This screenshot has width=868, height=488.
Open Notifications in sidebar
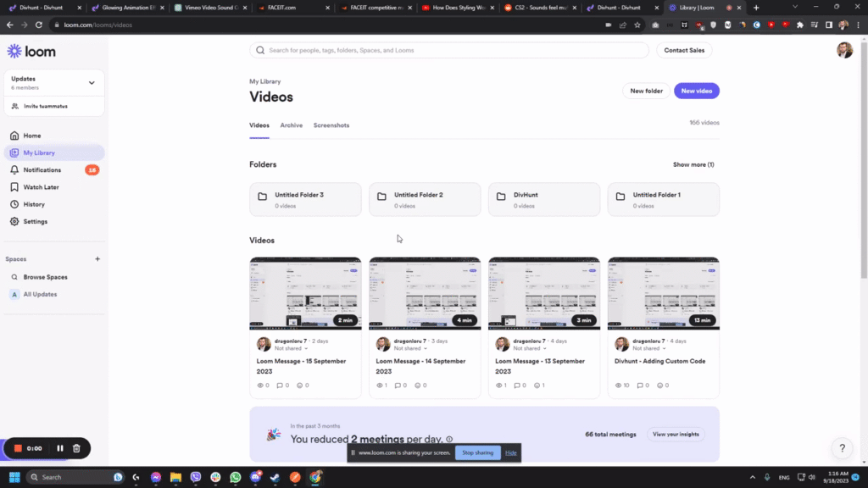coord(53,169)
